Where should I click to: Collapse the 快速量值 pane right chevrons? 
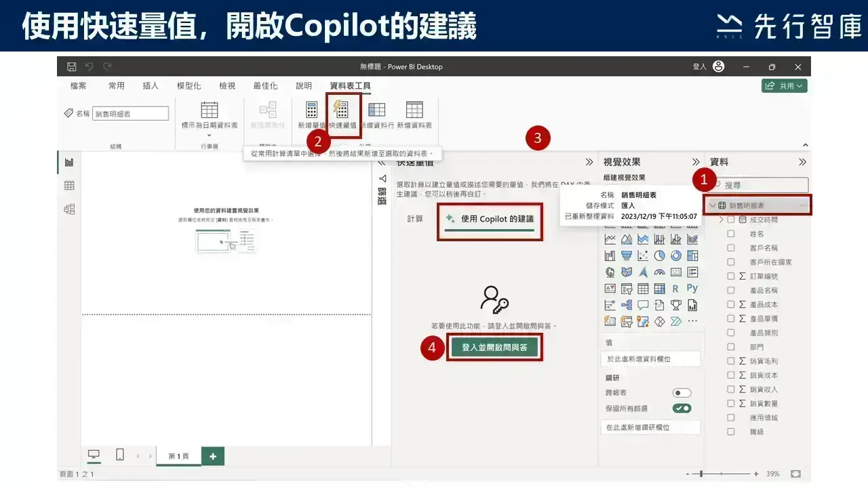coord(589,162)
